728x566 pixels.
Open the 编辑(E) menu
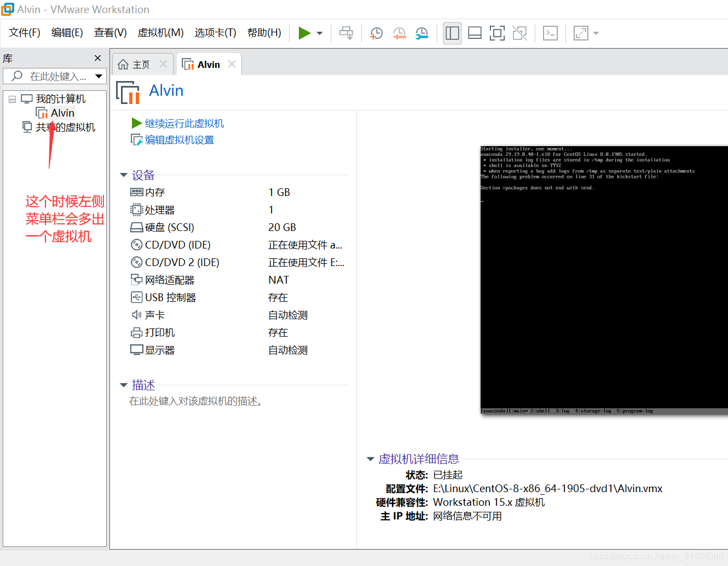point(67,33)
